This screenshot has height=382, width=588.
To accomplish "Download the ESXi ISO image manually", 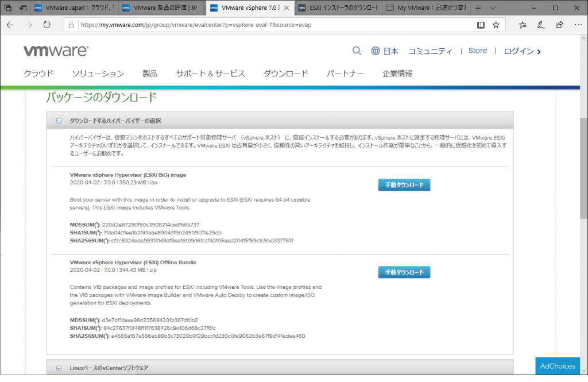I will click(x=404, y=184).
